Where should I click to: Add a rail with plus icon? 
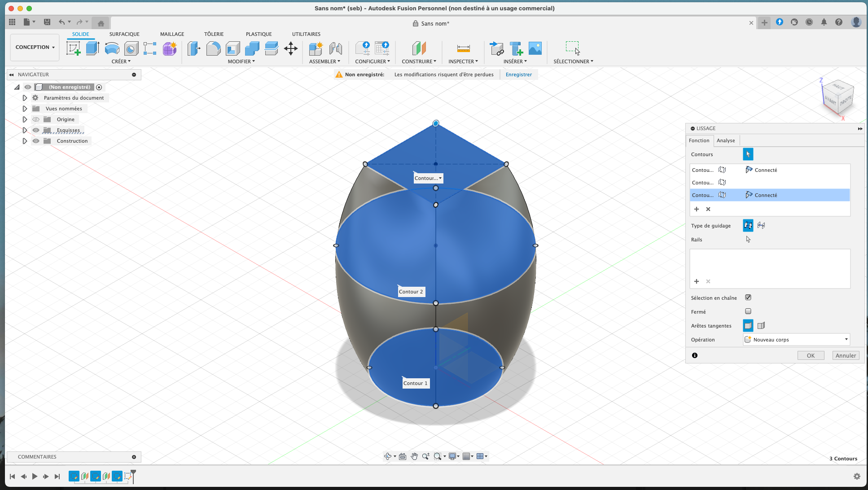click(697, 281)
